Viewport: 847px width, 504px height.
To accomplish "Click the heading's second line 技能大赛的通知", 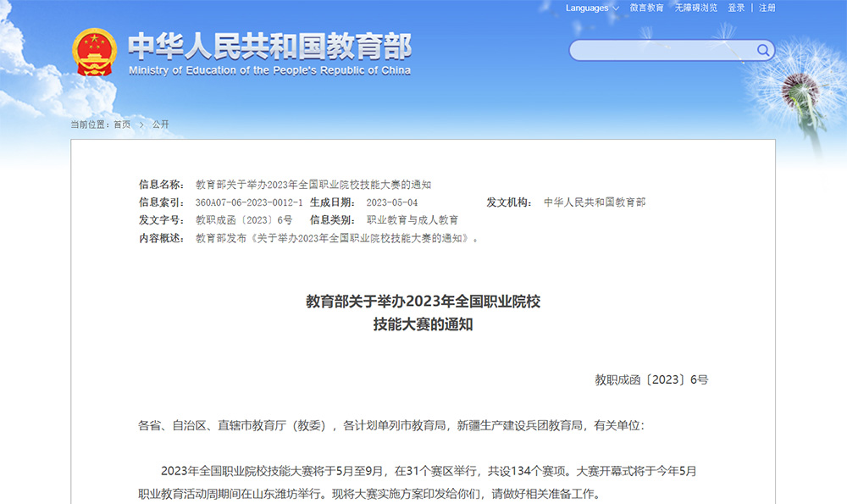I will (x=423, y=324).
